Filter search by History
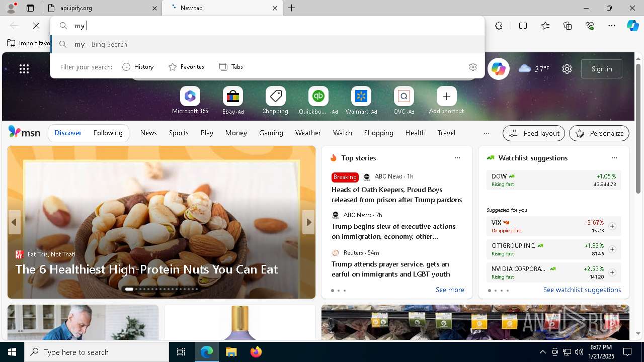644x362 pixels. (138, 67)
